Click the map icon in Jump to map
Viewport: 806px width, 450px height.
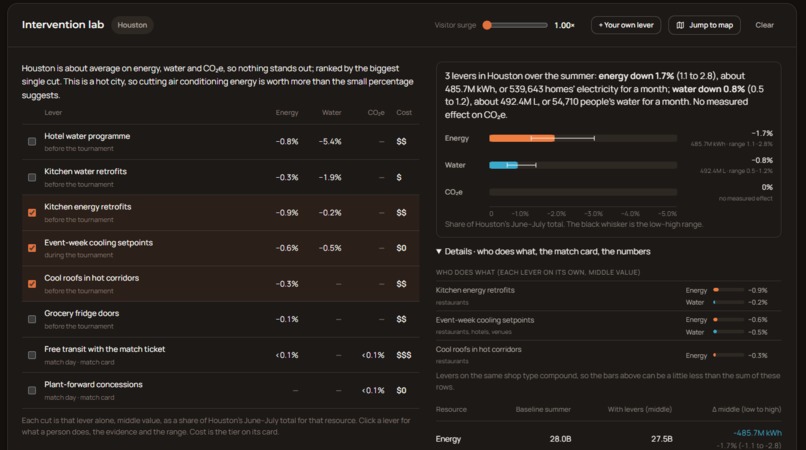680,25
